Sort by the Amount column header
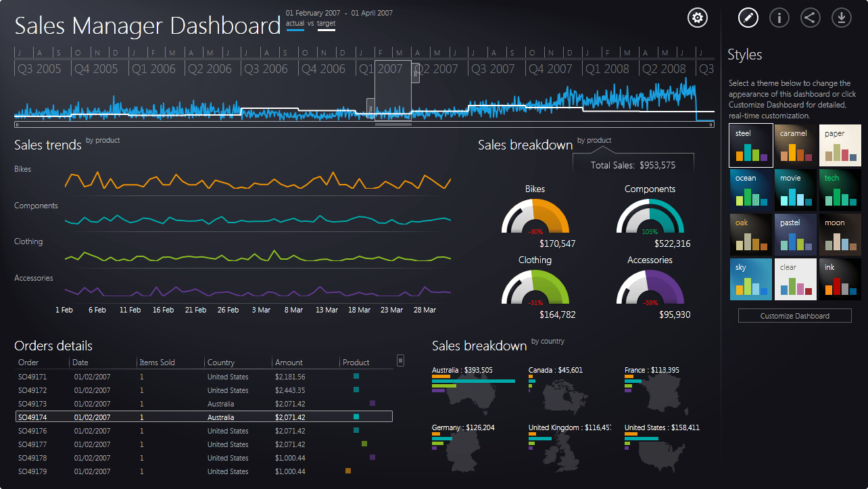Viewport: 868px width, 489px height. pos(289,363)
